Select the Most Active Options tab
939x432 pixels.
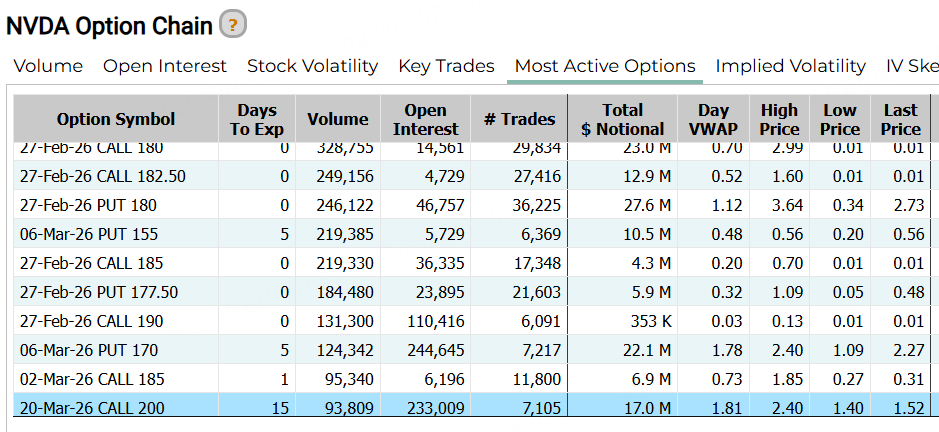click(x=604, y=66)
